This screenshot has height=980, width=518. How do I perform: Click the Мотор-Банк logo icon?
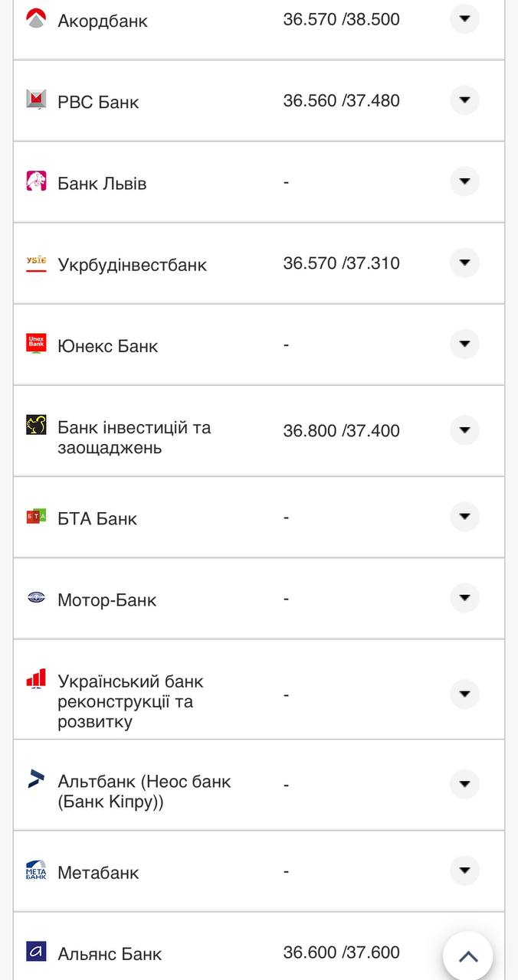35,599
